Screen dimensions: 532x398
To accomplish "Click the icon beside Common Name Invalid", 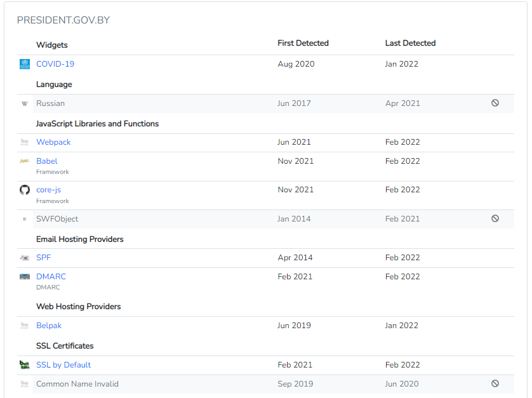I will pyautogui.click(x=25, y=384).
